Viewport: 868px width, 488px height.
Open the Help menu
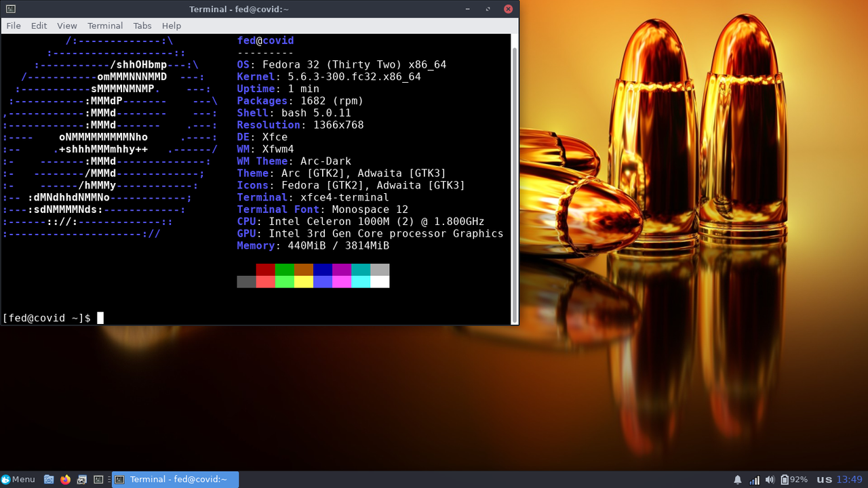(172, 26)
